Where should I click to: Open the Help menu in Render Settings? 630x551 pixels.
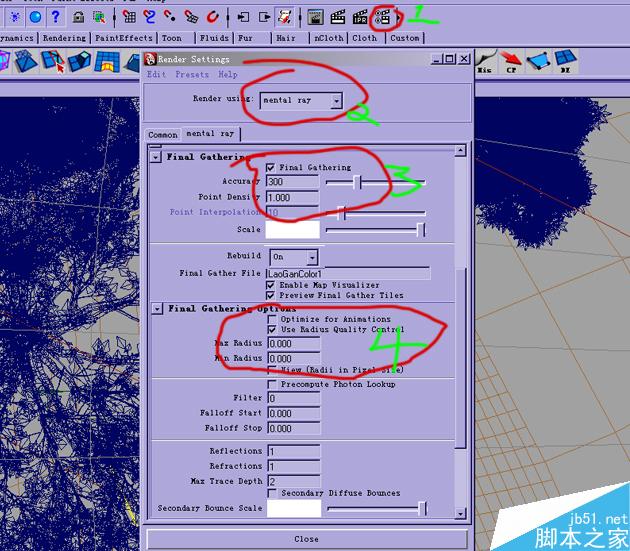(228, 74)
